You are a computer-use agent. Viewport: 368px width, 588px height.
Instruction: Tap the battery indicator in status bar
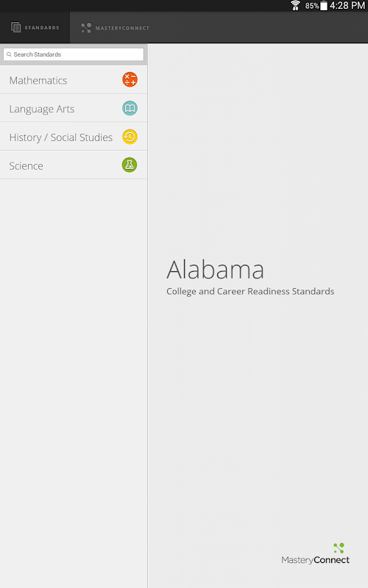324,6
